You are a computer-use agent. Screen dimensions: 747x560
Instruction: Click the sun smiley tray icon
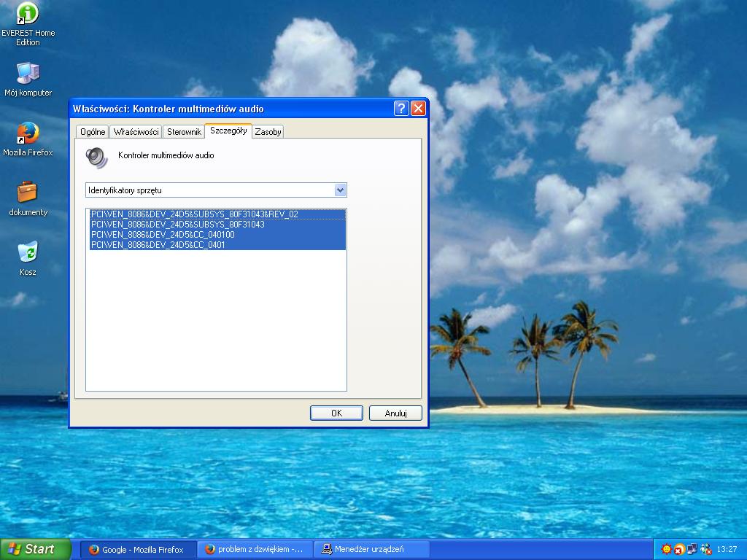pos(666,549)
